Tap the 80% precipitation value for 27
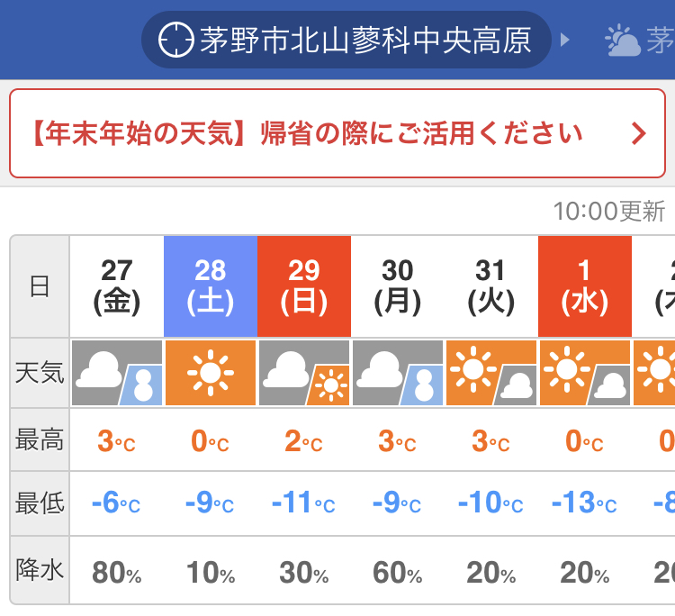675x616 pixels. pos(117,573)
